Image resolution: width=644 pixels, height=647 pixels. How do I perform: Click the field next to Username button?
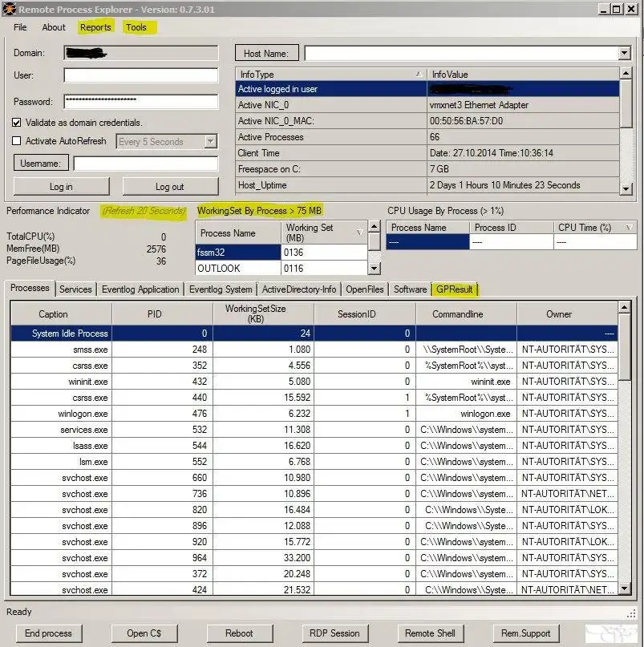tap(146, 163)
